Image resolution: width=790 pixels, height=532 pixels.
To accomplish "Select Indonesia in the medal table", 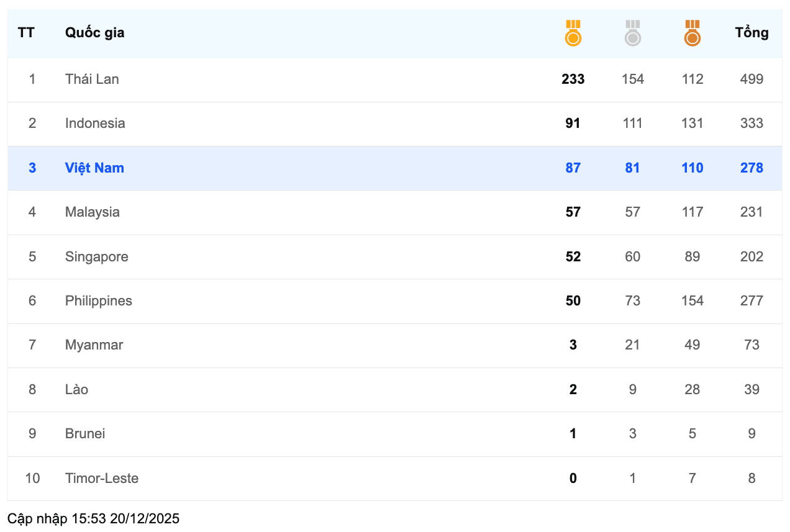I will (x=95, y=124).
